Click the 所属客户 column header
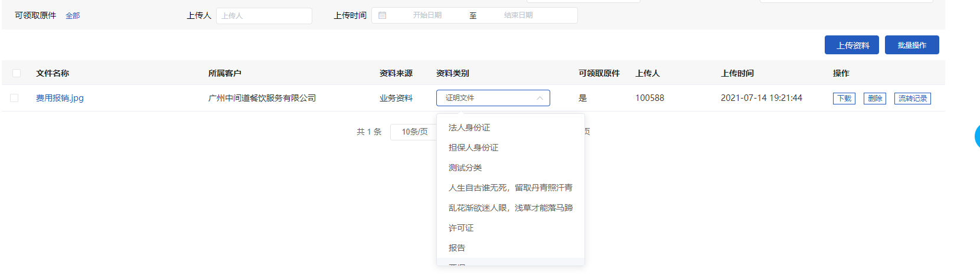 225,73
